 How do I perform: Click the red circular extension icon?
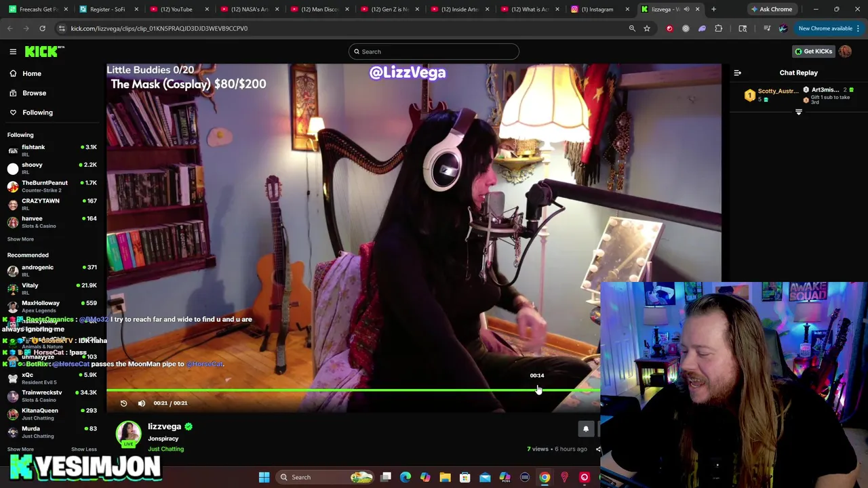point(669,28)
